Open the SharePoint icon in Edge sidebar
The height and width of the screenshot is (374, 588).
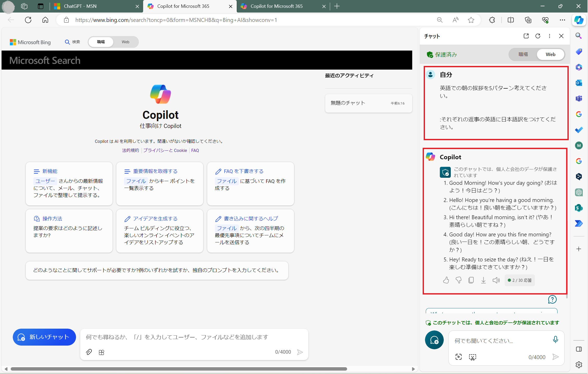[x=579, y=208]
